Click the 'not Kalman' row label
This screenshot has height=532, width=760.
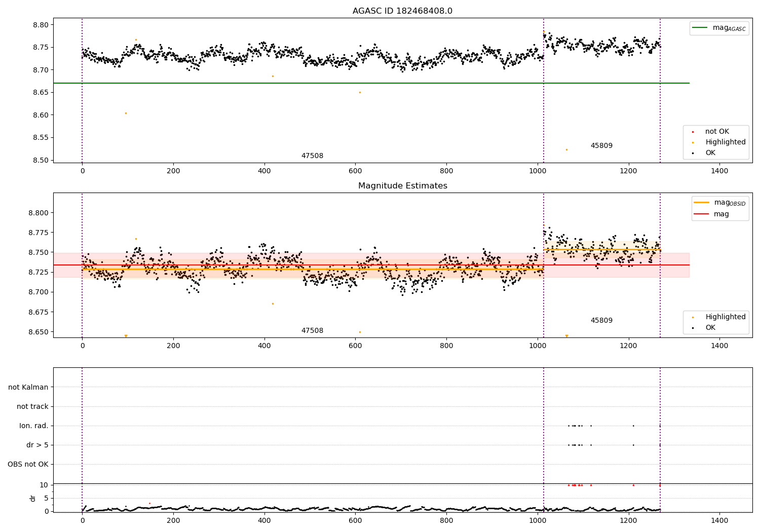[x=28, y=387]
